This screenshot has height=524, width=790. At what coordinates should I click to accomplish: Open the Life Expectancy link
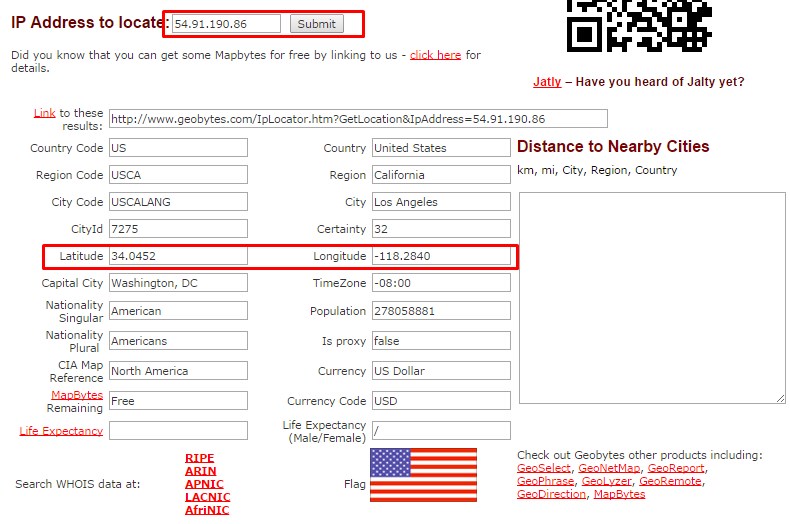coord(61,431)
